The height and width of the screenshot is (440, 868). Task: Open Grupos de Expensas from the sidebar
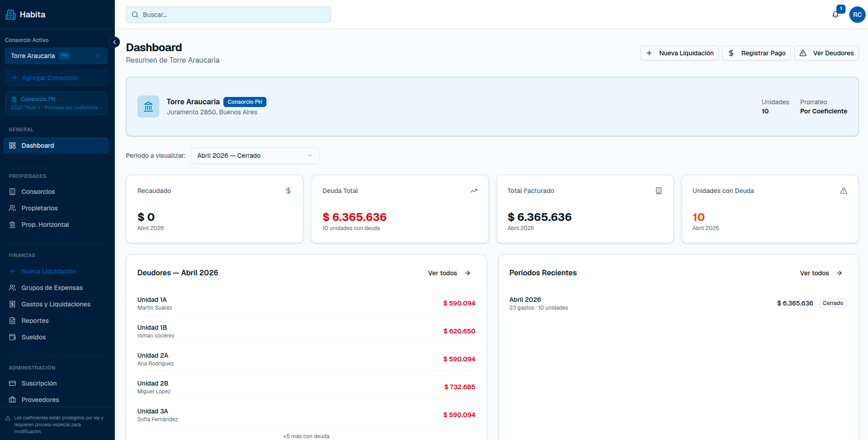56,288
